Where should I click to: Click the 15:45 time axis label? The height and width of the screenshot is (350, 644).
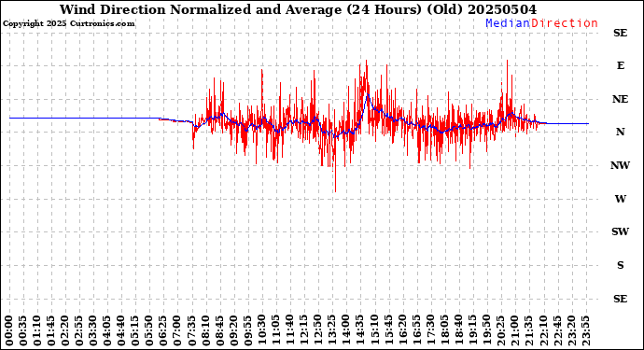[x=388, y=330]
